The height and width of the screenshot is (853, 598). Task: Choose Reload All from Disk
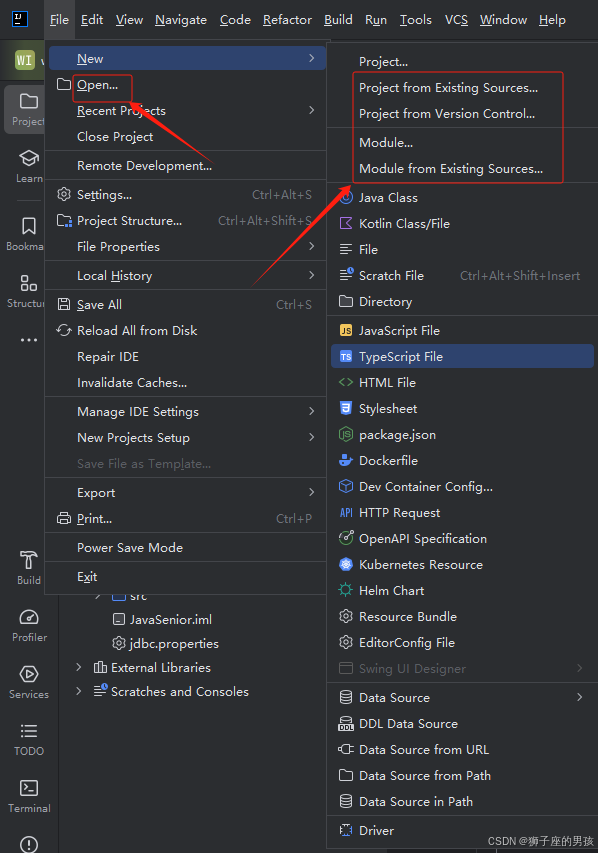coord(185,331)
